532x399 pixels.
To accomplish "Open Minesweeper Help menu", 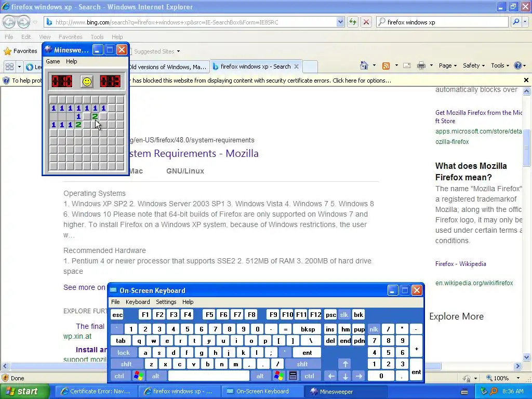I will tap(72, 61).
